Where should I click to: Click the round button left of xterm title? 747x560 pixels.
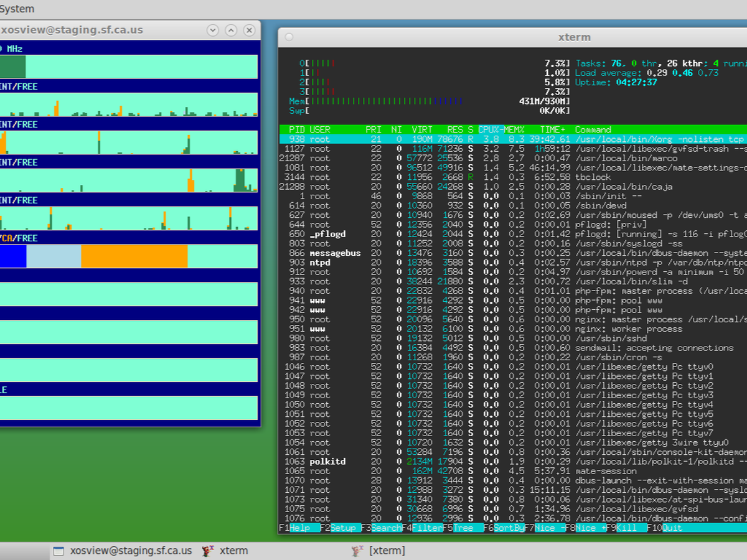[289, 37]
